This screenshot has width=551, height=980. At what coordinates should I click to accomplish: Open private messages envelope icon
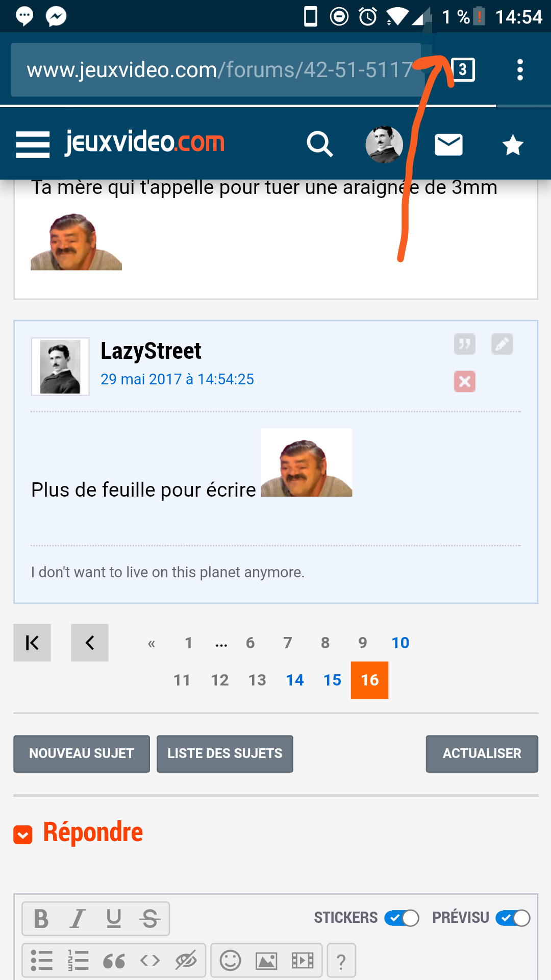[448, 145]
